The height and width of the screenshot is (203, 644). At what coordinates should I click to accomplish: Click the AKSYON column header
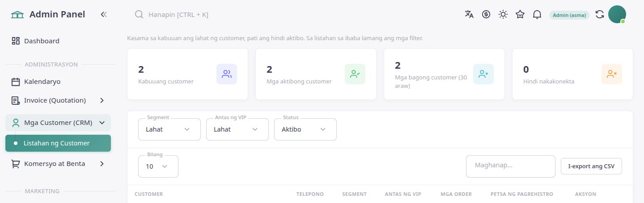[585, 194]
